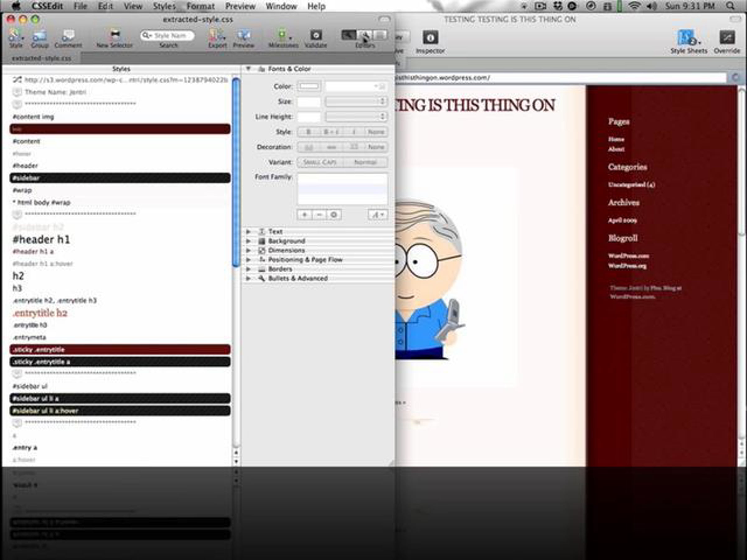Open font picker dropdown under Font Family

tap(378, 215)
